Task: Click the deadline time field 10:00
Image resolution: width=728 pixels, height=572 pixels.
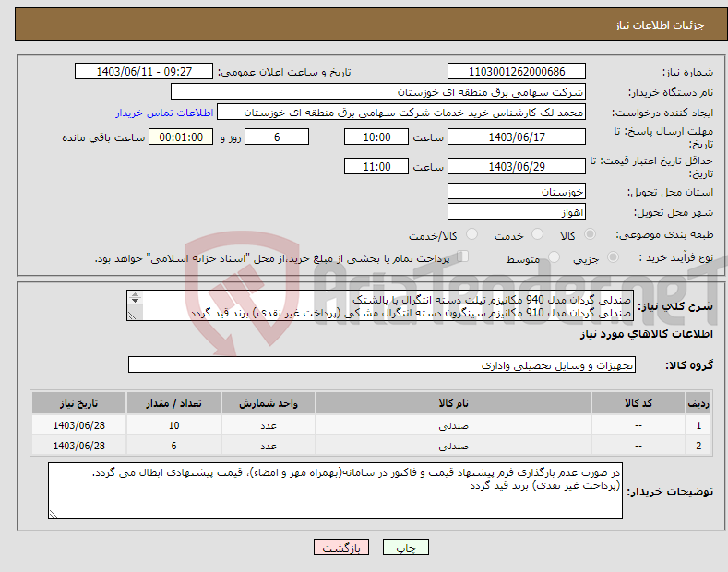Action: pyautogui.click(x=376, y=137)
